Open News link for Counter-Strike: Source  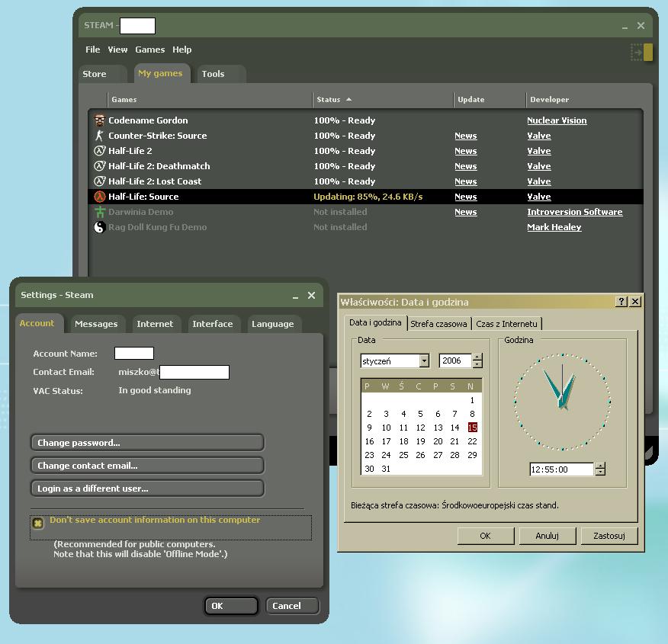click(x=466, y=136)
